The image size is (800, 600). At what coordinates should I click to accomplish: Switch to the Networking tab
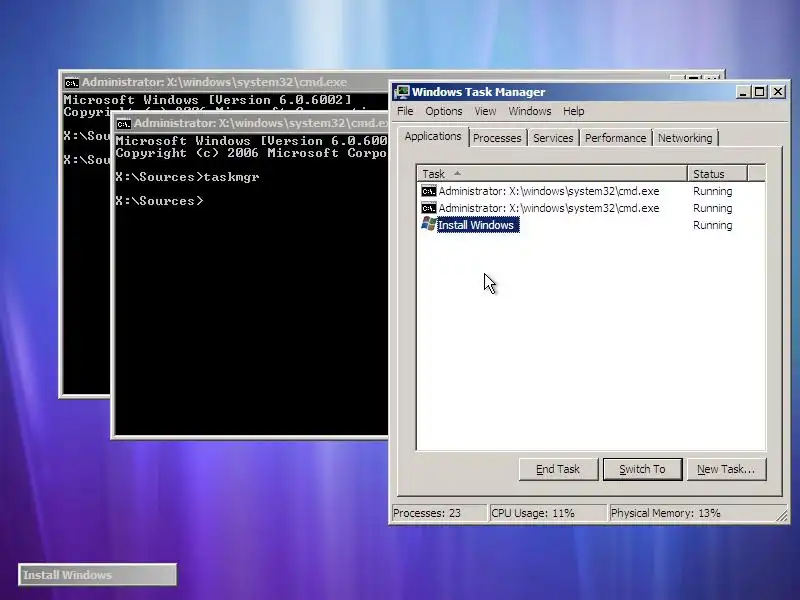[x=685, y=138]
